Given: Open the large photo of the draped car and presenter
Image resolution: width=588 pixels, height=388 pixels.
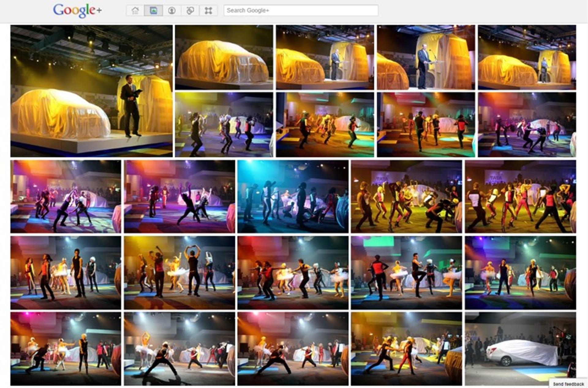Looking at the screenshot, I should point(92,90).
